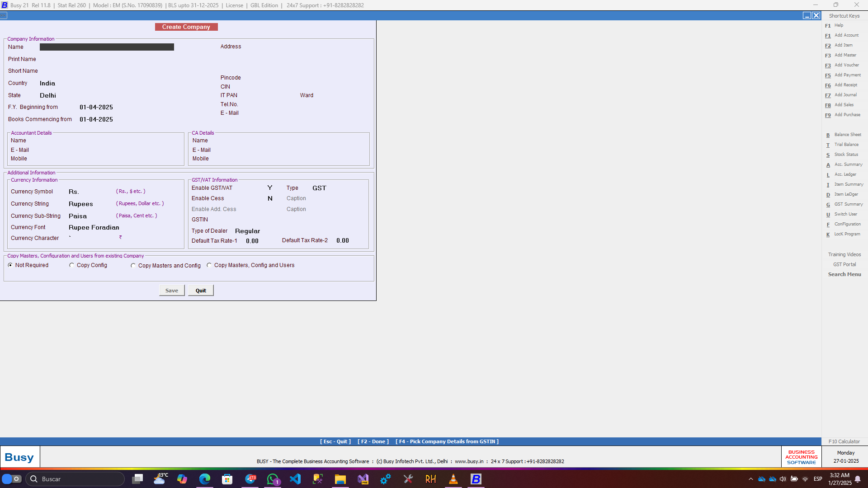
Task: Open WhatsApp from taskbar
Action: [x=273, y=479]
